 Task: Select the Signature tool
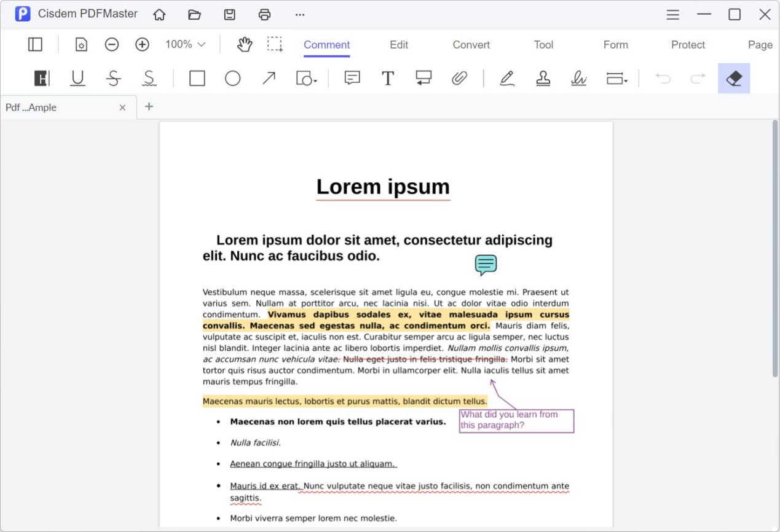tap(578, 78)
